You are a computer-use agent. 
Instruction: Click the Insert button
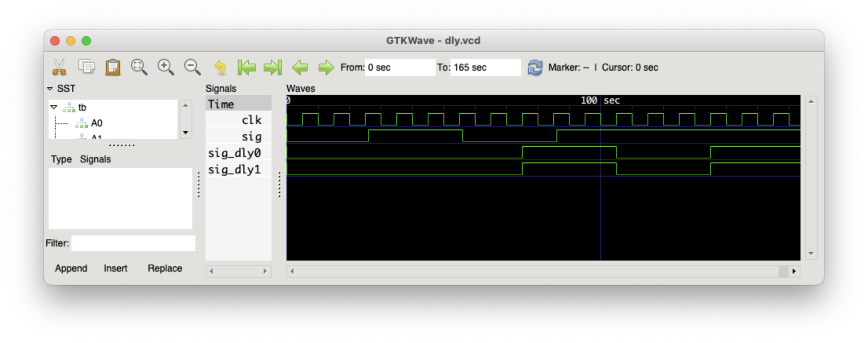(115, 268)
